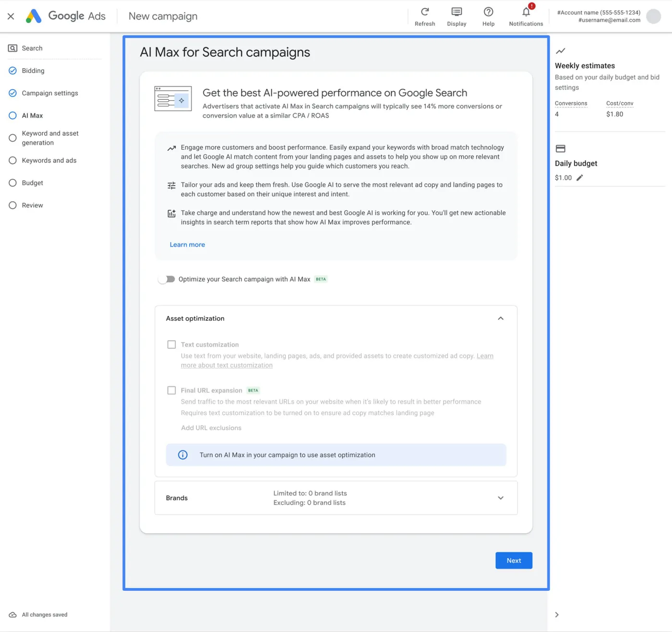The height and width of the screenshot is (632, 672).
Task: Open the Keywords and ads step
Action: (x=49, y=160)
